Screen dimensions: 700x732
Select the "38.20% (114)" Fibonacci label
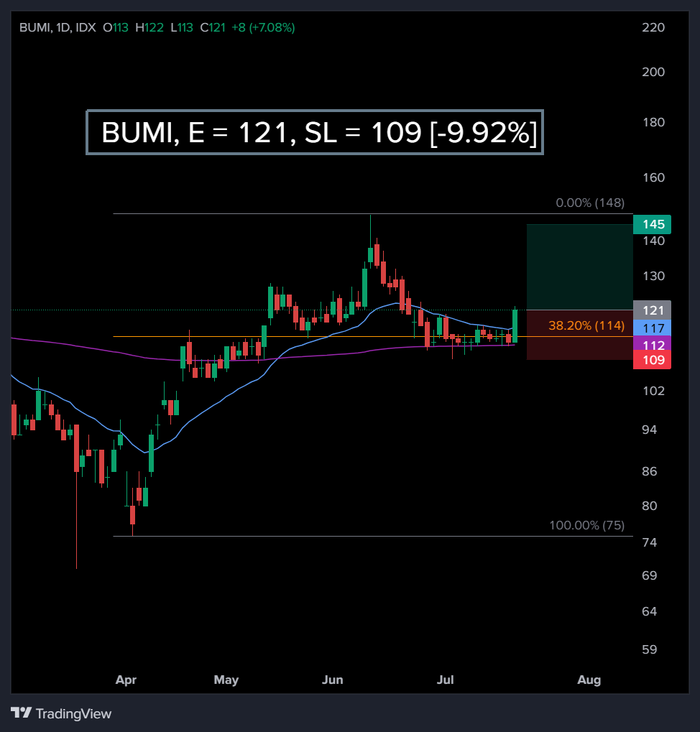586,325
